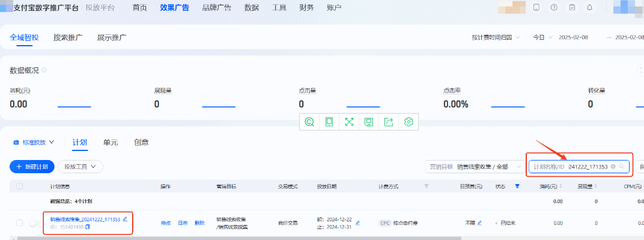This screenshot has height=240, width=644.
Task: Open 账户 in top navigation
Action: 334,7
